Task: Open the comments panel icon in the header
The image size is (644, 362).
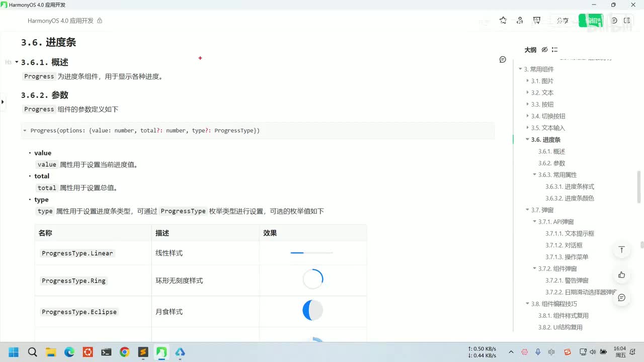Action: tap(614, 21)
